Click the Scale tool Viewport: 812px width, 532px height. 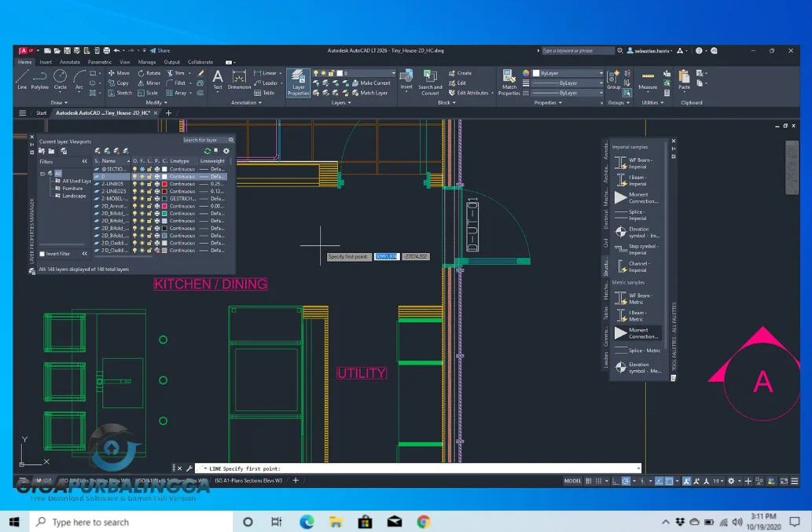pyautogui.click(x=148, y=93)
